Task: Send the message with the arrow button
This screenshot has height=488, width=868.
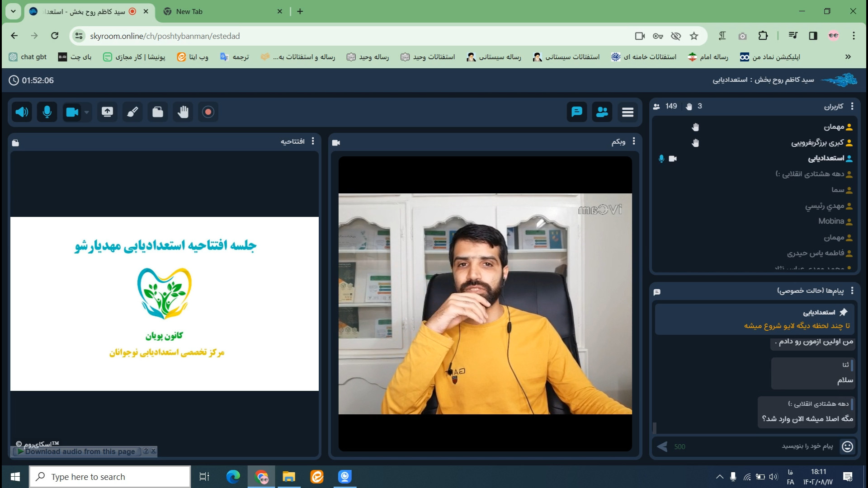Action: click(x=662, y=446)
